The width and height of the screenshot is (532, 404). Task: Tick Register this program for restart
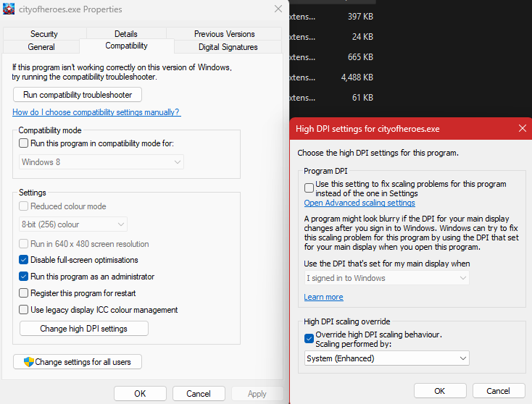tap(24, 293)
